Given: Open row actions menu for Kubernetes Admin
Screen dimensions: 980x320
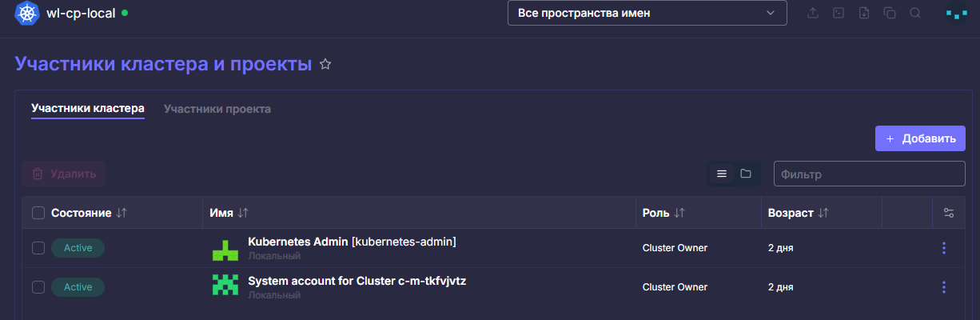Looking at the screenshot, I should (x=944, y=248).
